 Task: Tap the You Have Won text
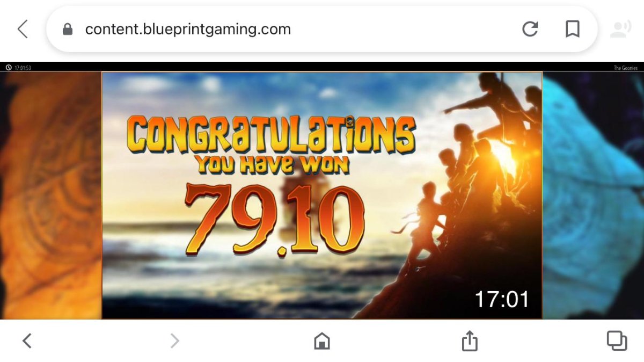[x=272, y=164]
